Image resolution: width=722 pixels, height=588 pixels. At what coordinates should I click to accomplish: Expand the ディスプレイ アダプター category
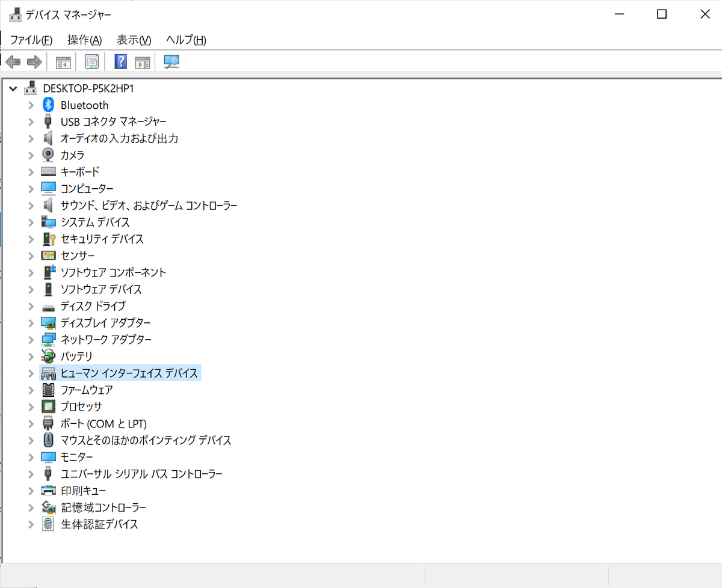pyautogui.click(x=31, y=323)
